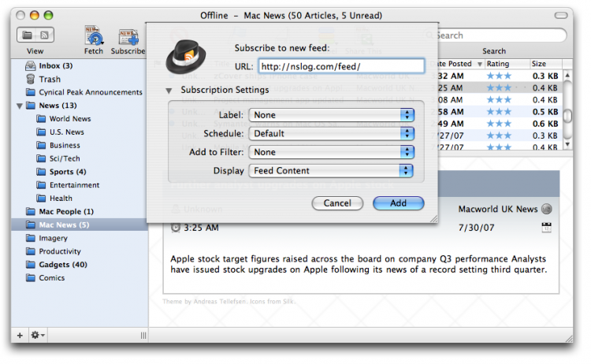Collapse the Subscription Settings disclosure triangle
The width and height of the screenshot is (591, 364).
click(169, 91)
